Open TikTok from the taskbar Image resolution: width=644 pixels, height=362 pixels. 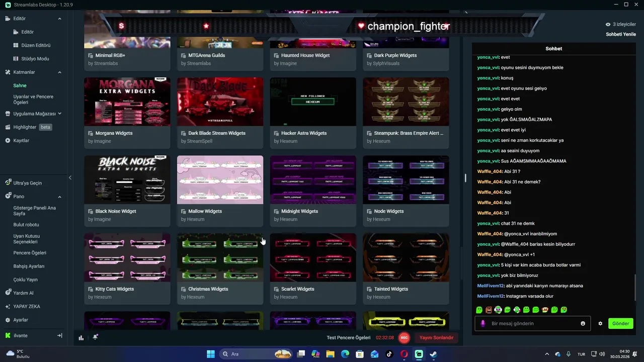[x=389, y=354]
